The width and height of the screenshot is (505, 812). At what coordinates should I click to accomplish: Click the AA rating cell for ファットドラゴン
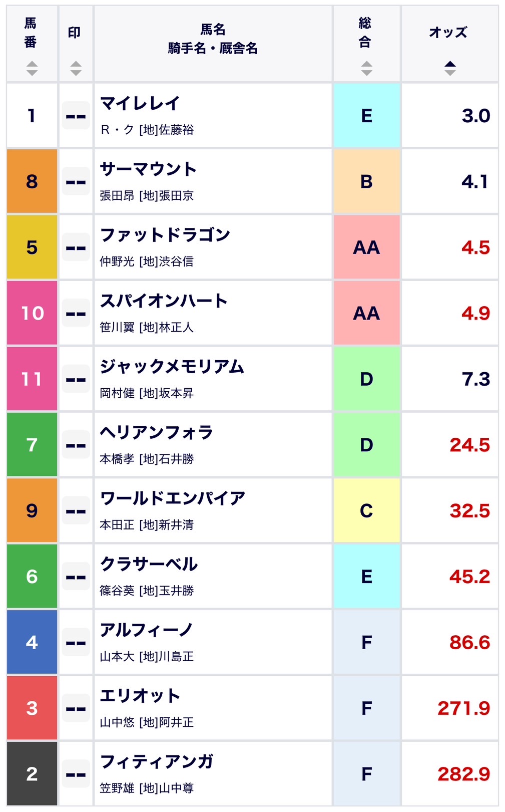tap(366, 247)
